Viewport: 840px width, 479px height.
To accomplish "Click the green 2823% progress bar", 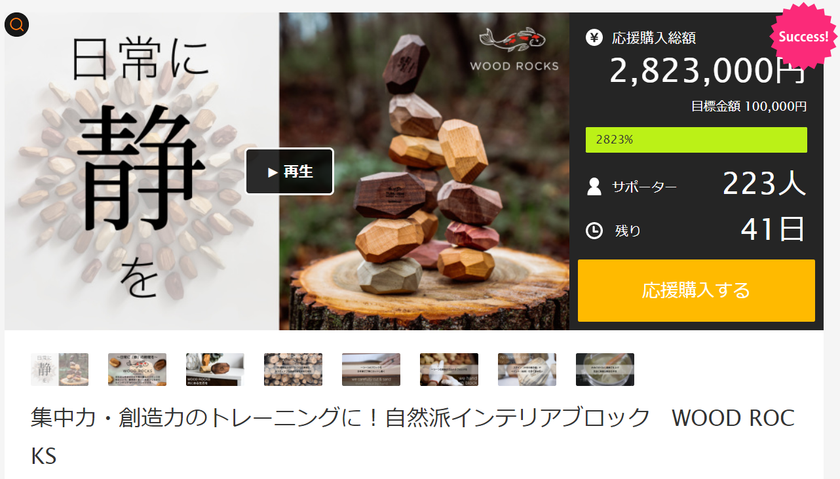I will (696, 140).
